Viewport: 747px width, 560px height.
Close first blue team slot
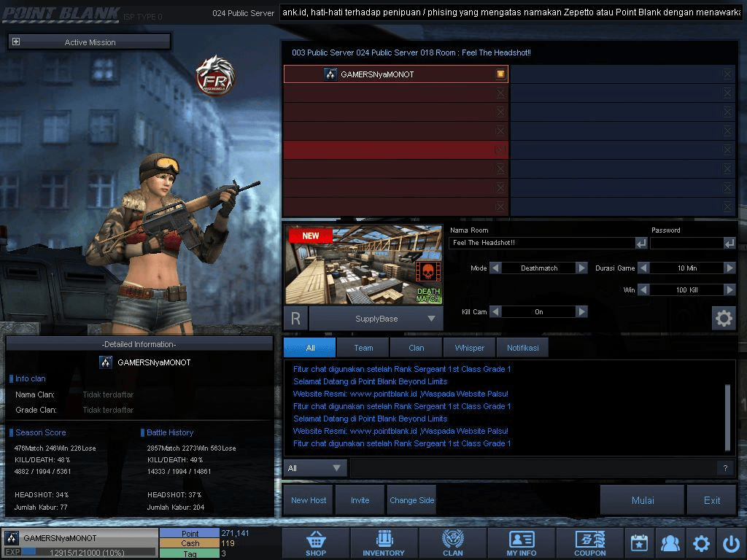727,74
